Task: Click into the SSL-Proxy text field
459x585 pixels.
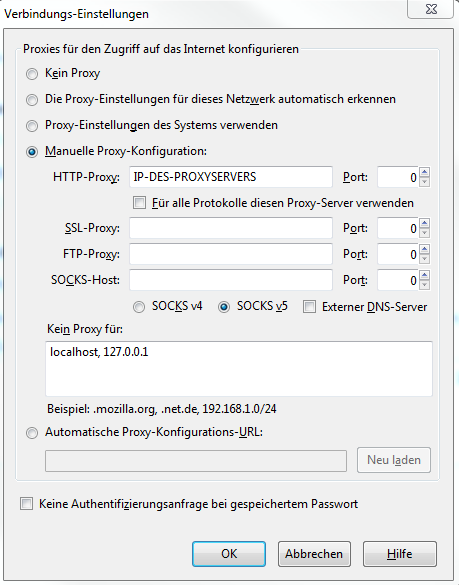Action: (231, 228)
